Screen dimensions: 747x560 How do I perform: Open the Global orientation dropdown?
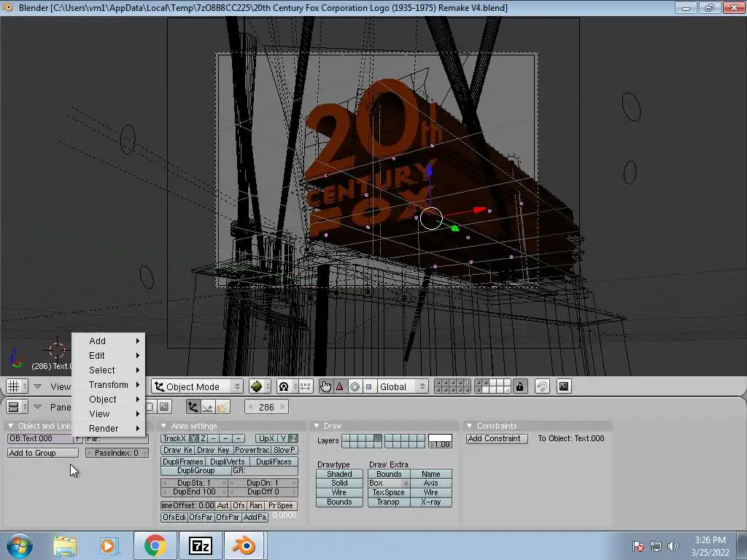(x=401, y=386)
